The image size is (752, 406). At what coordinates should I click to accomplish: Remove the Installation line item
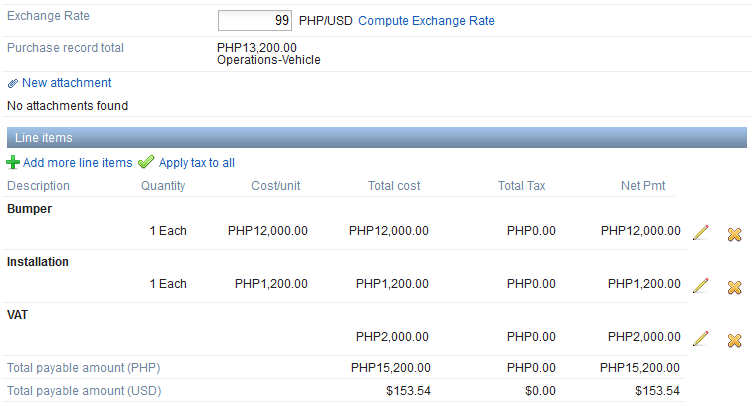[x=734, y=286]
